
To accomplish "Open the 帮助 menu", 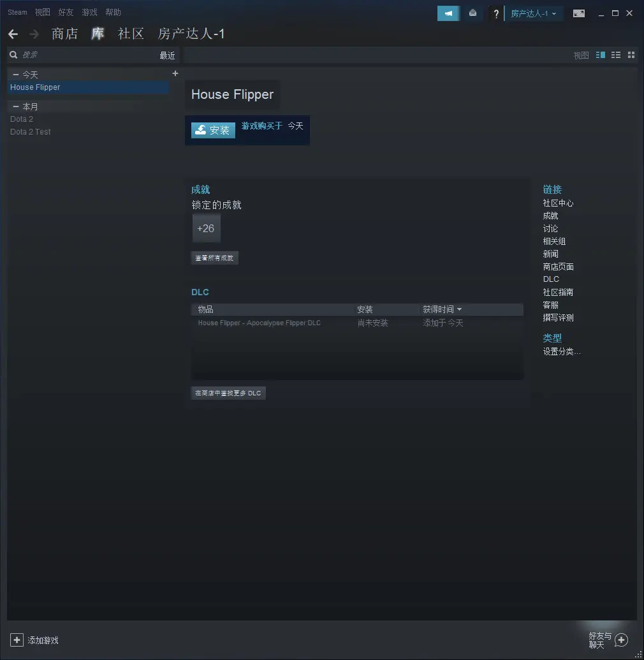I will point(113,12).
